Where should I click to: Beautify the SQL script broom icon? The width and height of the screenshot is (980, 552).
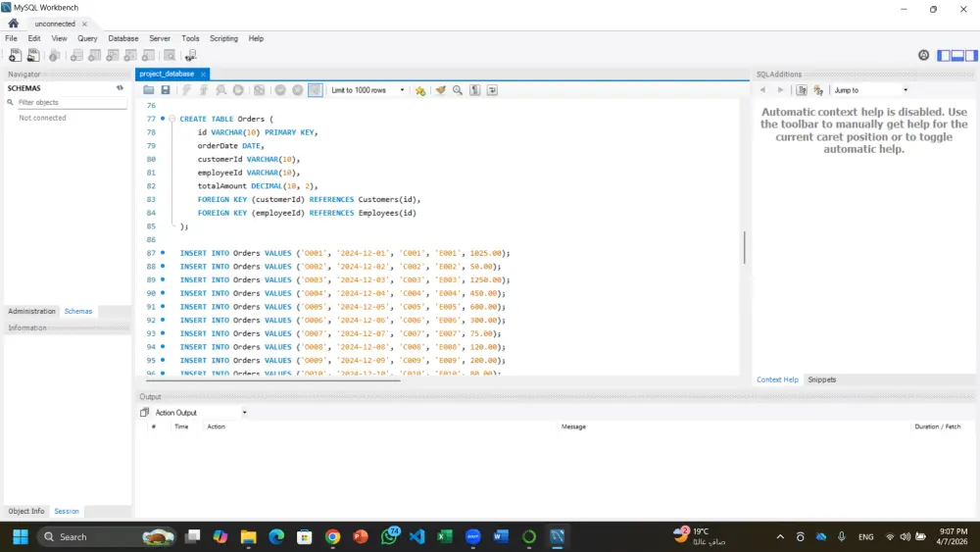(441, 90)
